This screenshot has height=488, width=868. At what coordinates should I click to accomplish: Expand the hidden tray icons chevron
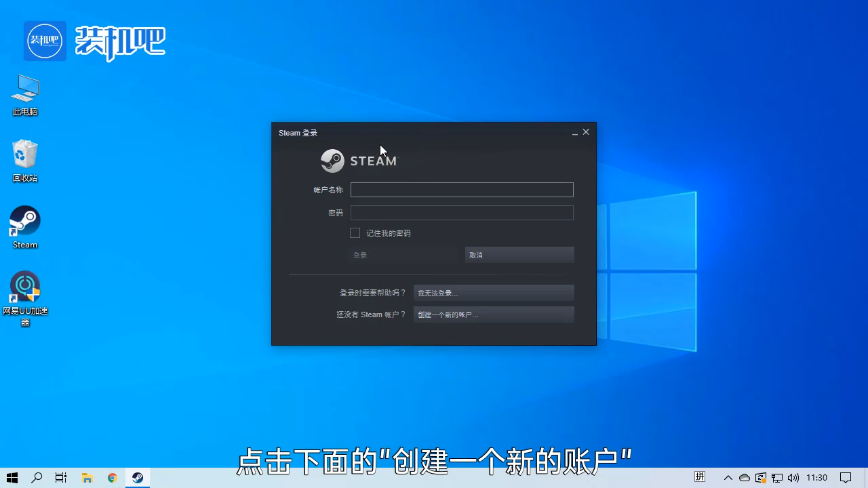[728, 477]
